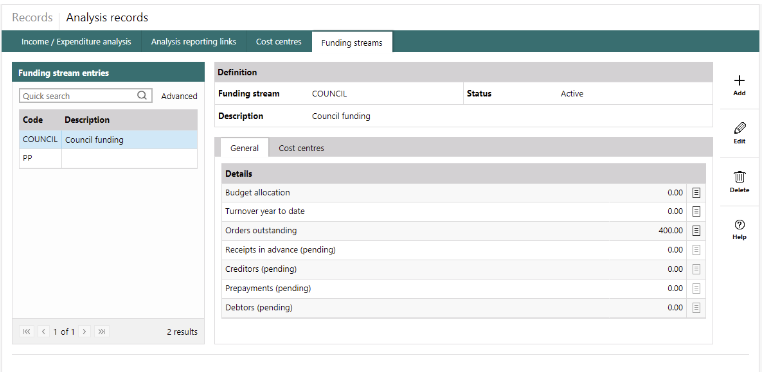Screen dimensions: 763x375
Task: Click the Receipts in advance (pending) label
Action: pyautogui.click(x=280, y=250)
